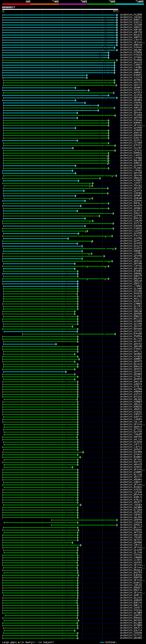Select hit UniRef100_C6TG31
This screenshot has height=644, width=146.
pyautogui.click(x=131, y=151)
